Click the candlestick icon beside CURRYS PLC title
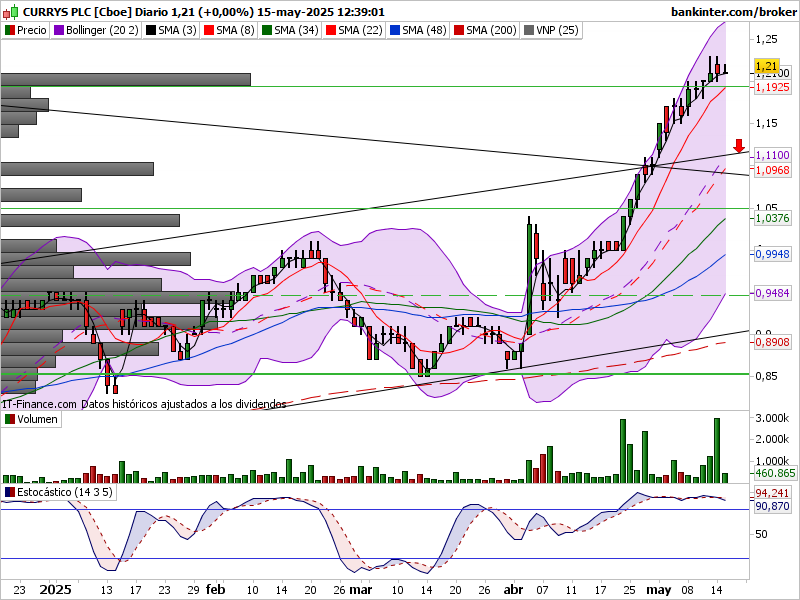800x600 pixels. [x=11, y=11]
